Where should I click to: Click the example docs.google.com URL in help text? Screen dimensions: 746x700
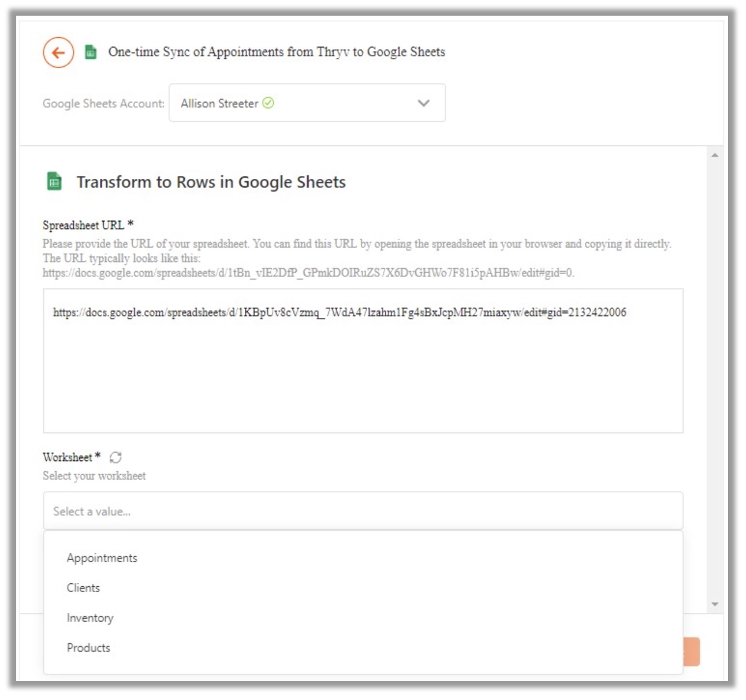(309, 272)
